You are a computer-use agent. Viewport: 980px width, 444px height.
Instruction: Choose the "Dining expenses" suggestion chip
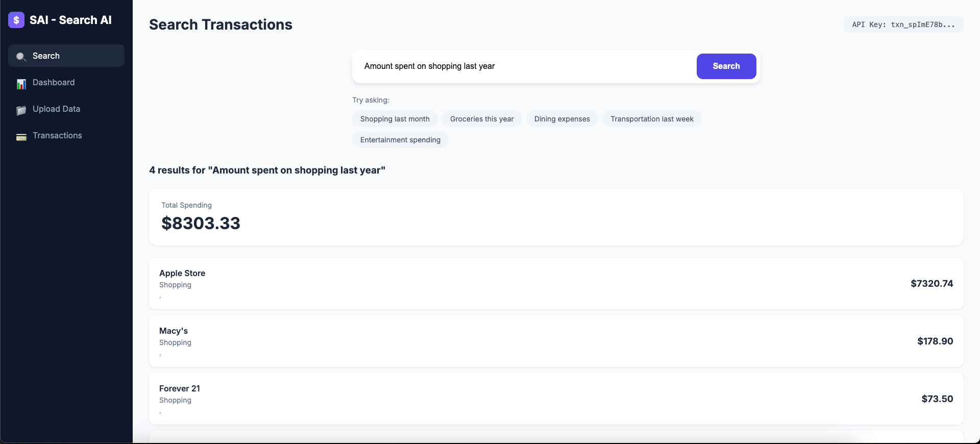coord(562,119)
